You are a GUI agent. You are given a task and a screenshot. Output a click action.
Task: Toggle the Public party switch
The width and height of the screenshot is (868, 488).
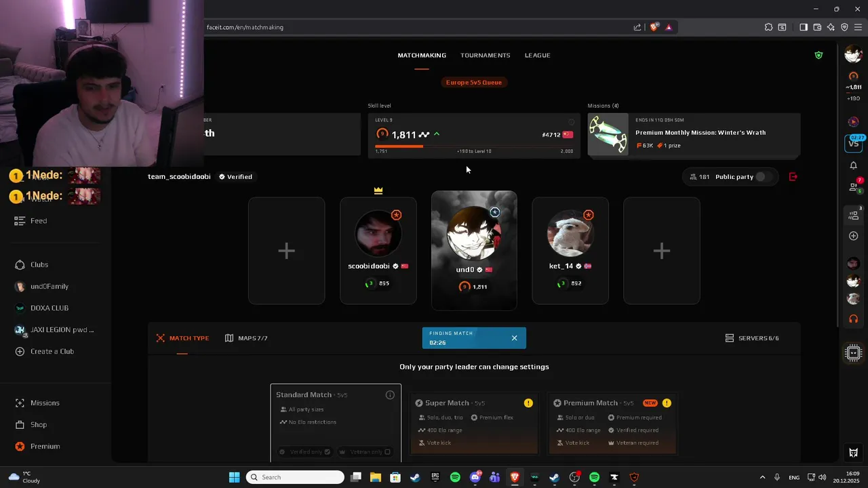(x=764, y=177)
